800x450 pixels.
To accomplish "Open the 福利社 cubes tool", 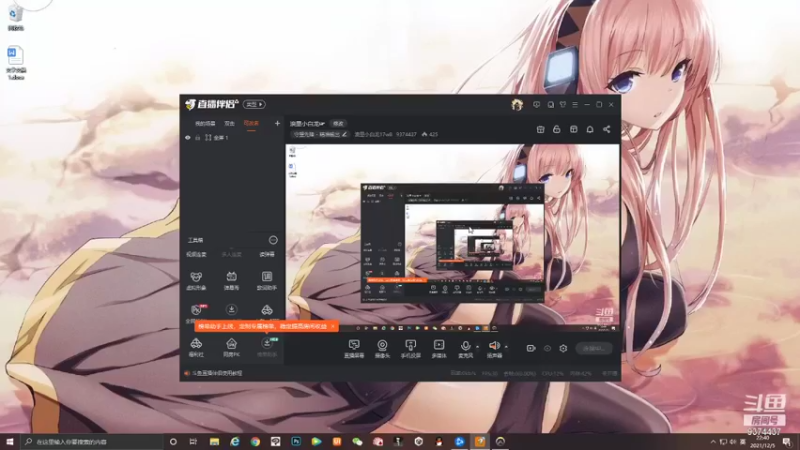I will coord(196,347).
